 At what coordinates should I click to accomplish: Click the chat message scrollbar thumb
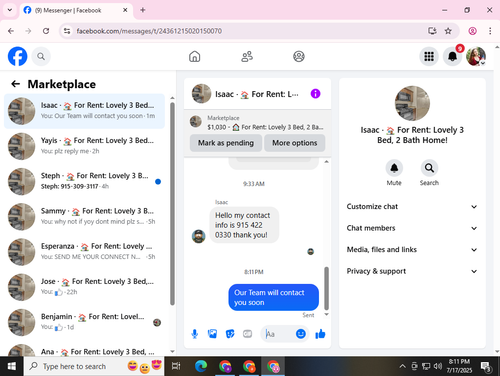(x=326, y=288)
